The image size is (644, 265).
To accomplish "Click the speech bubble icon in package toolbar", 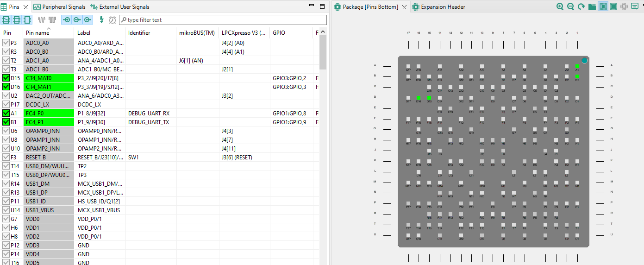I will 634,7.
